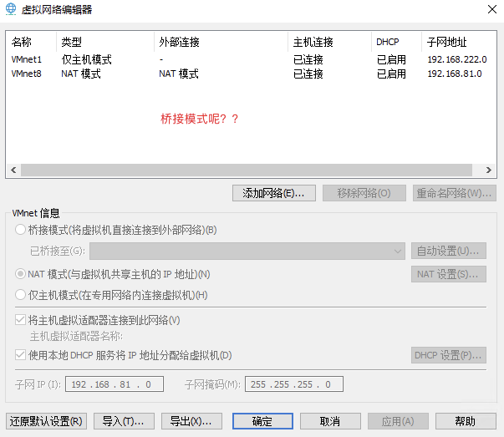
Task: Confirm with the 确定 button
Action: [262, 421]
